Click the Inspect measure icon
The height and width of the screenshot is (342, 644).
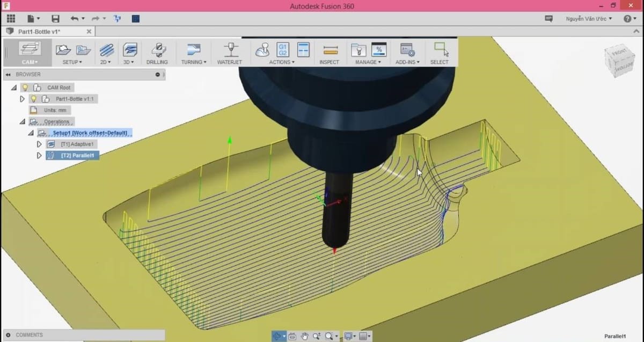[x=330, y=50]
